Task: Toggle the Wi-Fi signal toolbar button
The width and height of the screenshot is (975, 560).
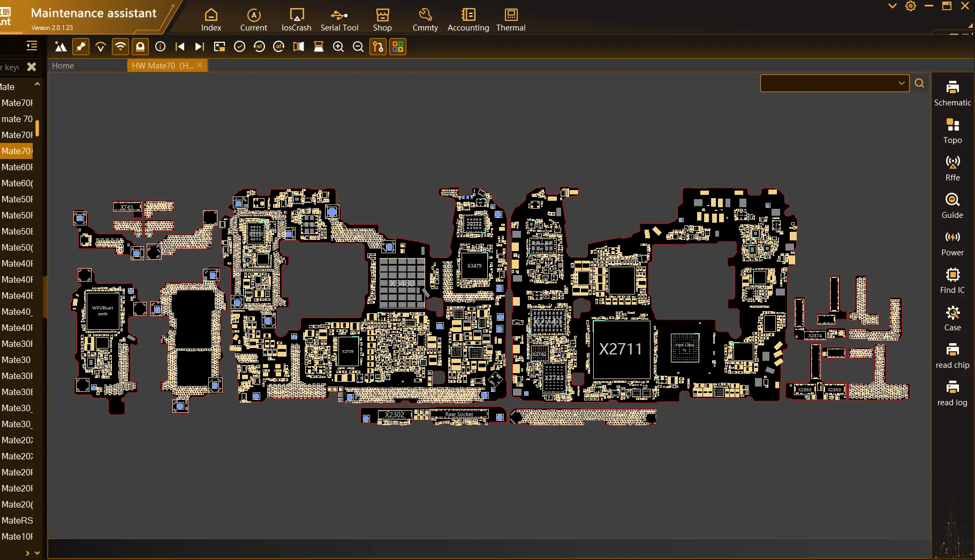Action: (x=120, y=47)
